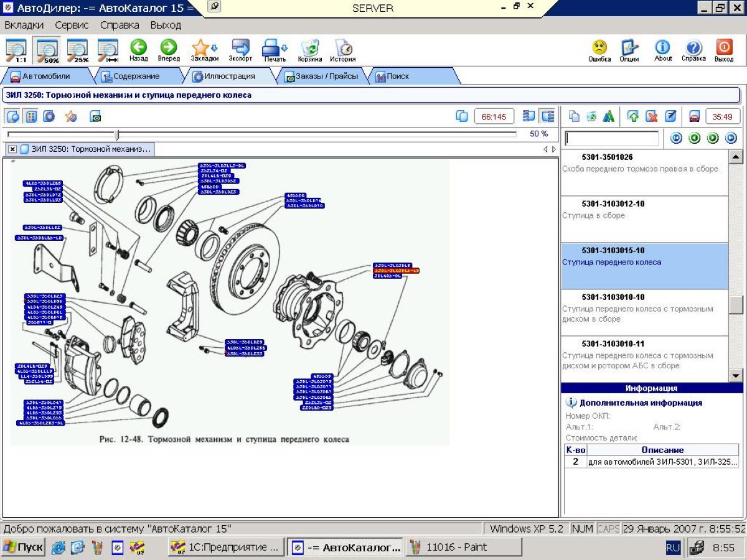Toggle the right-side parts list panel layout
The image size is (747, 560).
548,116
